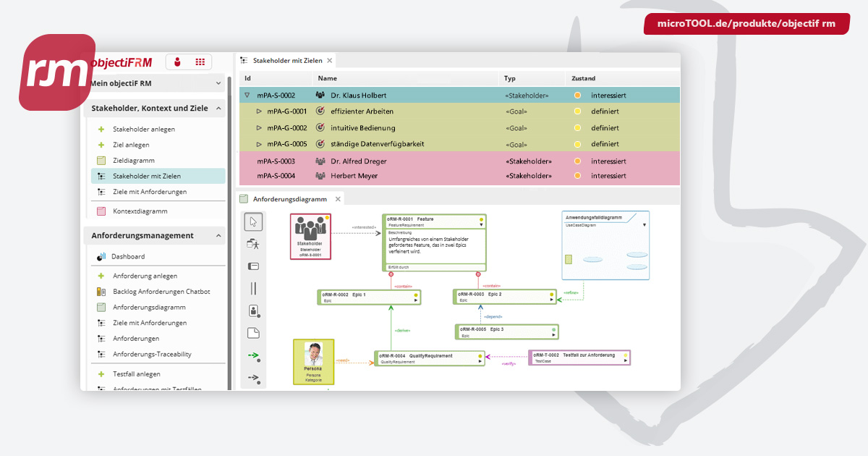The height and width of the screenshot is (456, 868).
Task: Open the Ziele mit Anforderungen view under Stakeholder section
Action: (x=150, y=192)
